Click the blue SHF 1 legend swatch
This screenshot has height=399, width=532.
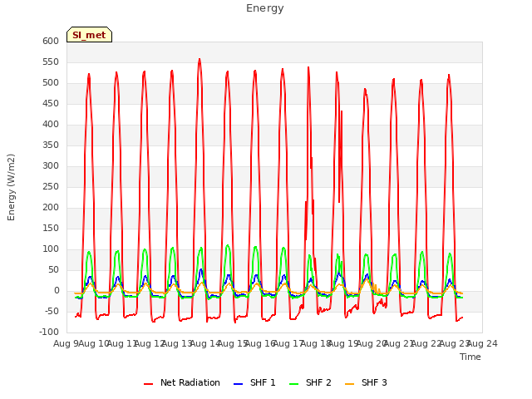tap(239, 384)
